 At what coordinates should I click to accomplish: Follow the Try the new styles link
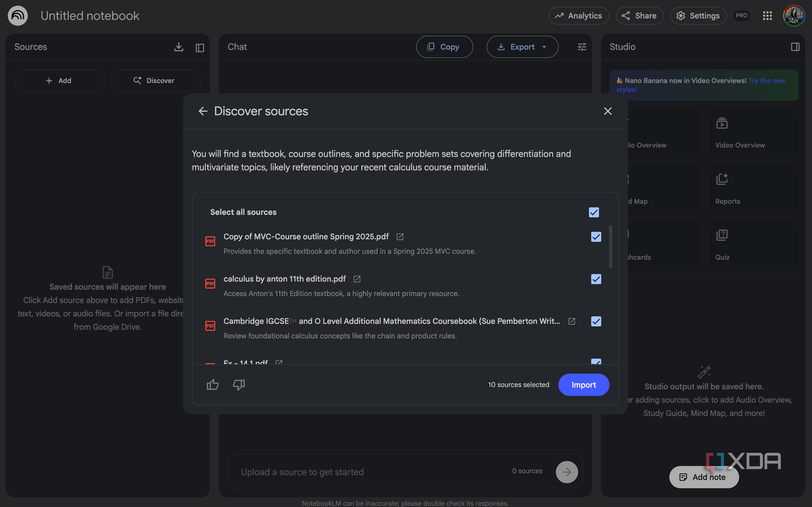pyautogui.click(x=767, y=81)
